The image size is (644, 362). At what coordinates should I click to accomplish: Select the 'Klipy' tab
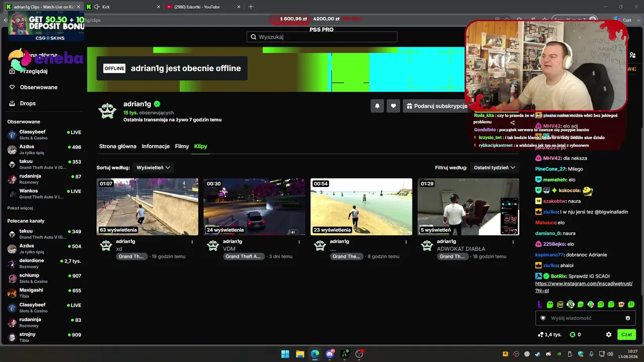pos(201,146)
